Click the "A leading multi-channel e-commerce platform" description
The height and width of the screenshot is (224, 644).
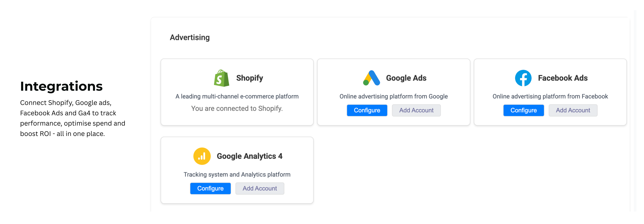(x=237, y=97)
